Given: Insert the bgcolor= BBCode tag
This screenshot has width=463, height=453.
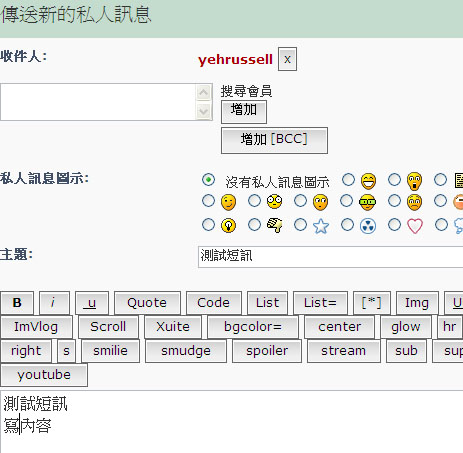Looking at the screenshot, I should (x=253, y=327).
